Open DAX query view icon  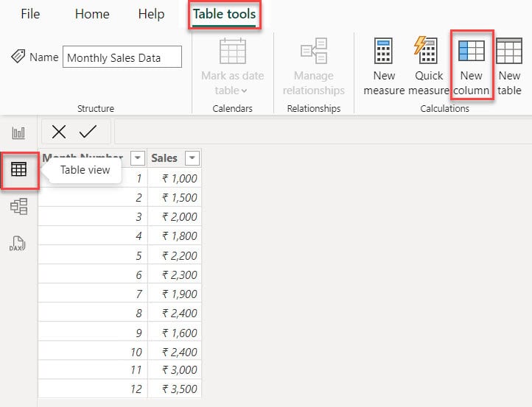(17, 244)
